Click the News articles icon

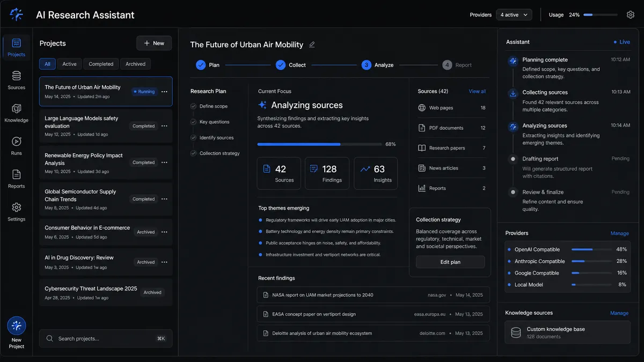(x=422, y=168)
